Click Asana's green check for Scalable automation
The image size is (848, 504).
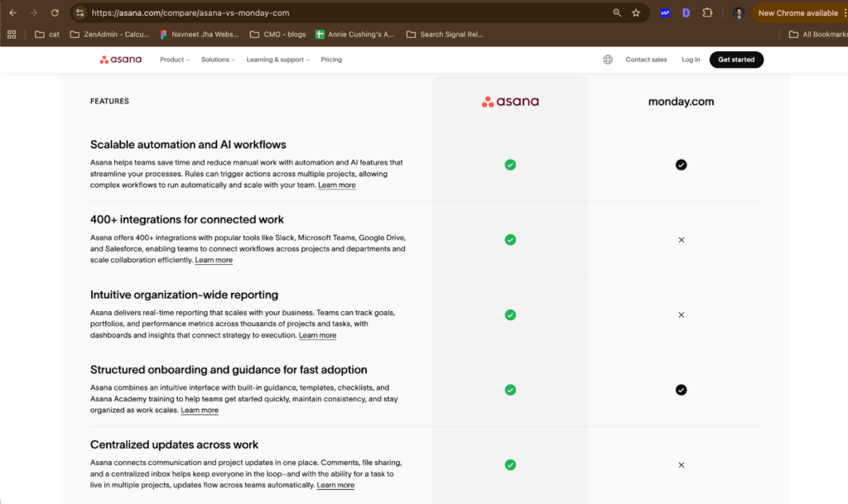point(510,165)
